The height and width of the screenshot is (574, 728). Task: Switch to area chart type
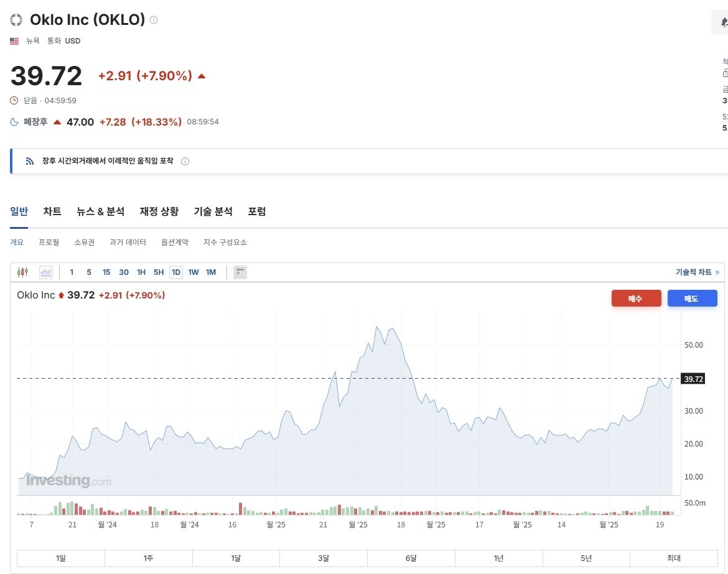pos(46,272)
